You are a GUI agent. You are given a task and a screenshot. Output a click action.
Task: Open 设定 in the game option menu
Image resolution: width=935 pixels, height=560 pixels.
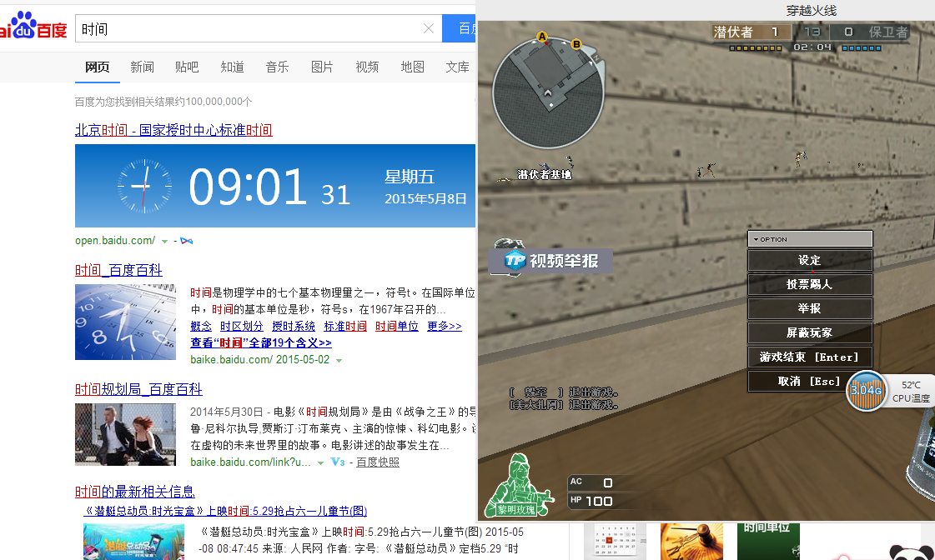(x=810, y=260)
